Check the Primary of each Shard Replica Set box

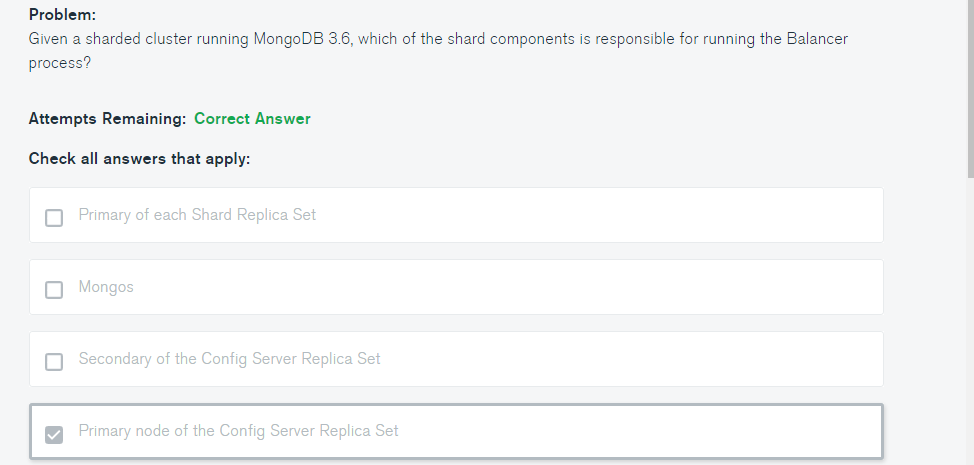coord(54,217)
